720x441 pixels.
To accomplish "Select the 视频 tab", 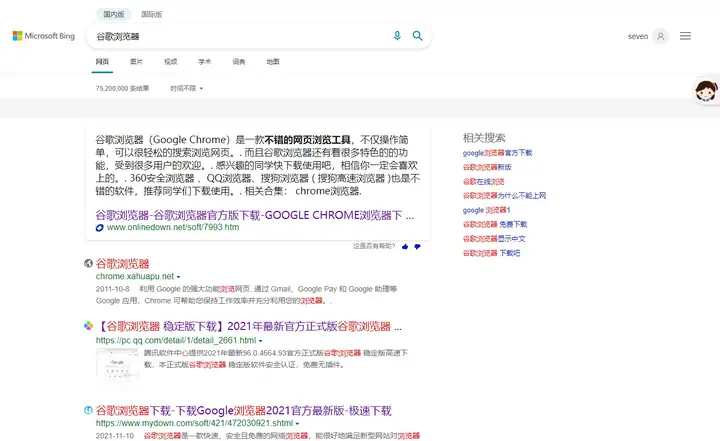I will (x=171, y=62).
